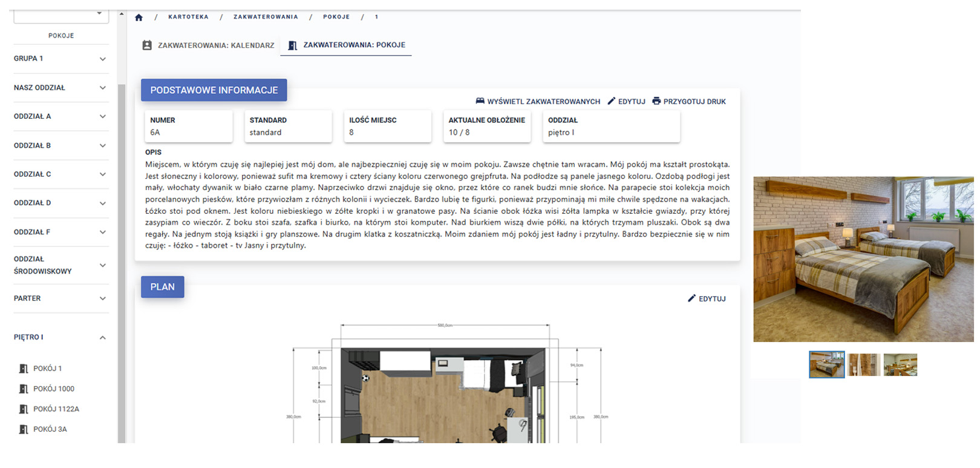Click the Podstawowe informacje button
Viewport: 980px width, 468px height.
pos(214,90)
